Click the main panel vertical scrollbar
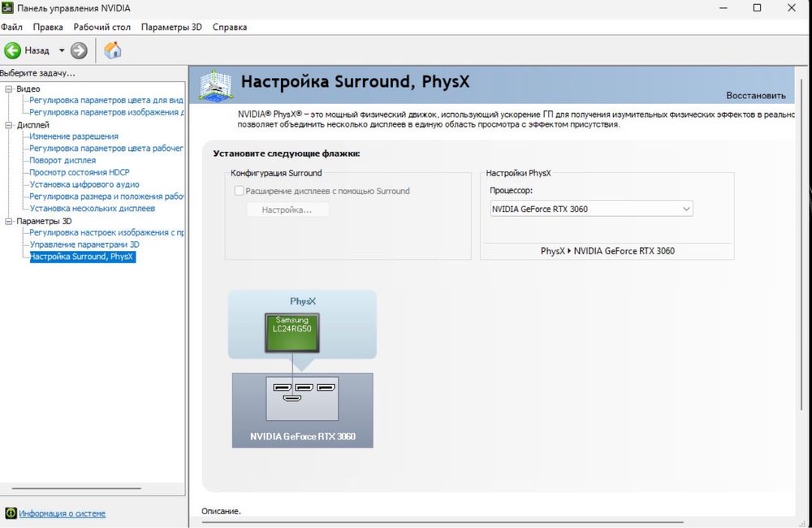 [801, 244]
